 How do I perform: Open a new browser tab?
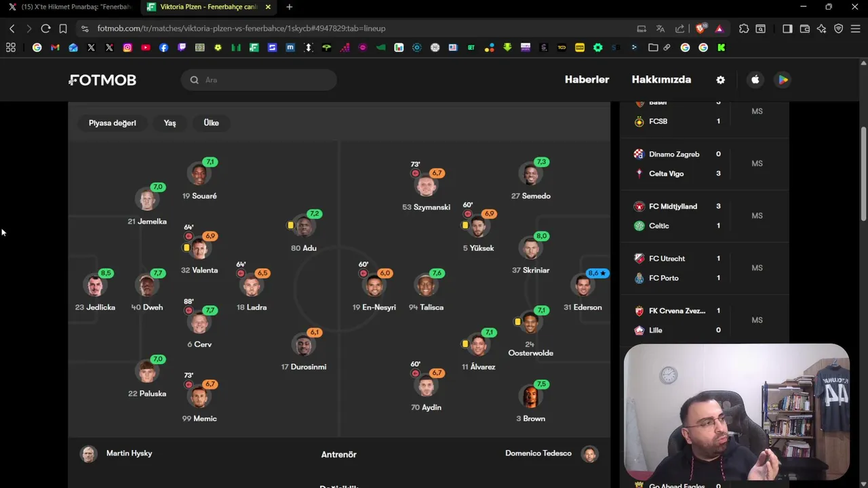click(290, 7)
